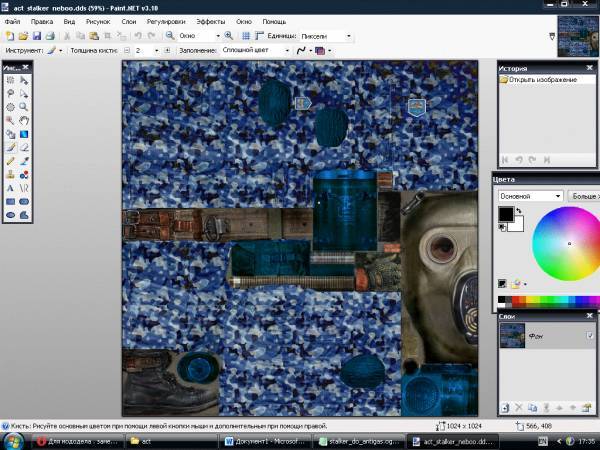The width and height of the screenshot is (600, 450).
Task: Click the primary black color swatch
Action: 505,214
